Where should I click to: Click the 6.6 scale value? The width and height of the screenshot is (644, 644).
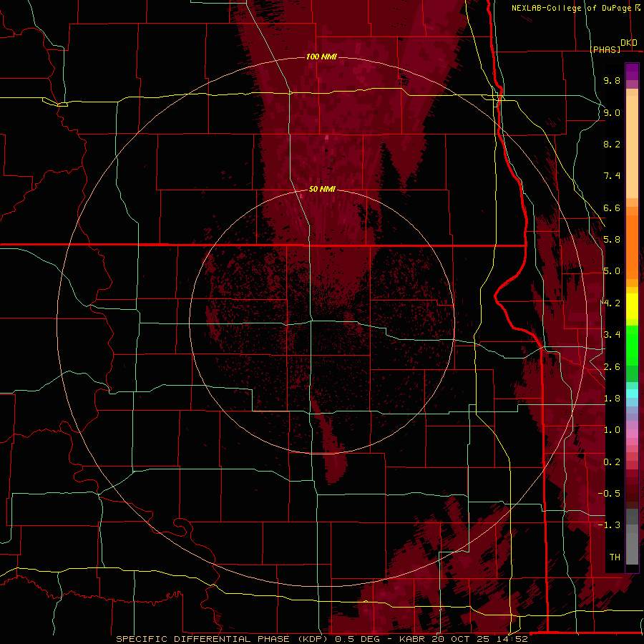[x=612, y=208]
